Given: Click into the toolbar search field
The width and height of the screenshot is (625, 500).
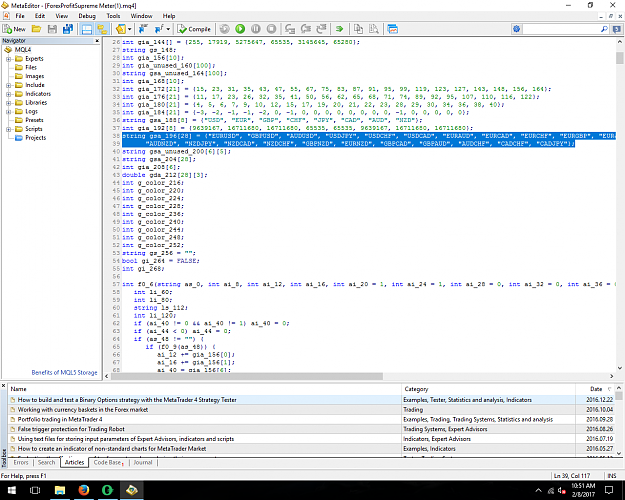Looking at the screenshot, I should (561, 29).
